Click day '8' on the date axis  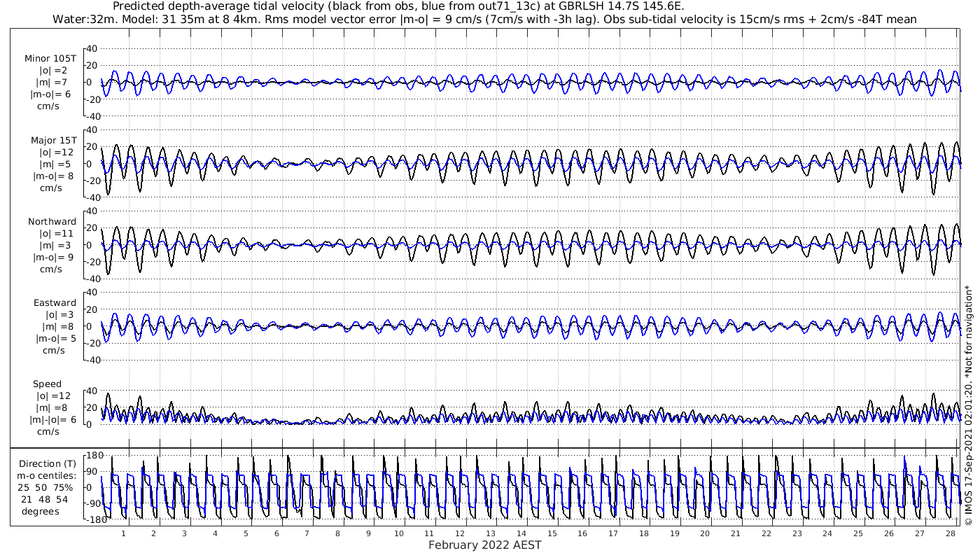tap(337, 533)
